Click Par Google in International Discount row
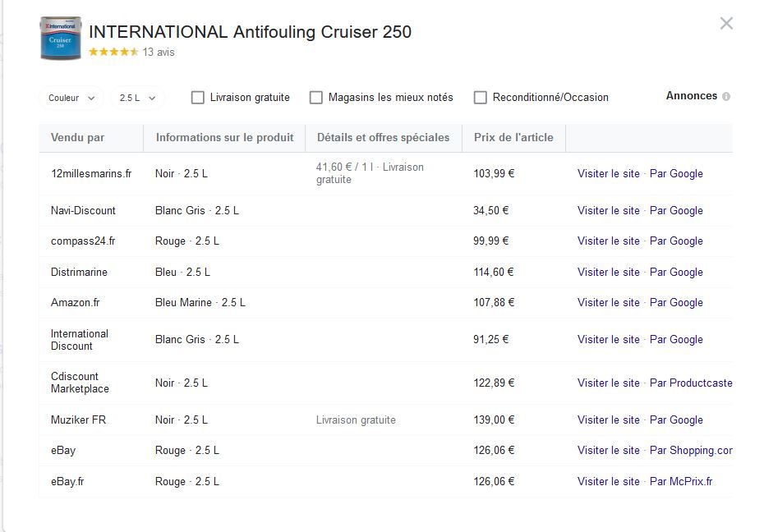The height and width of the screenshot is (532, 764). click(x=676, y=339)
